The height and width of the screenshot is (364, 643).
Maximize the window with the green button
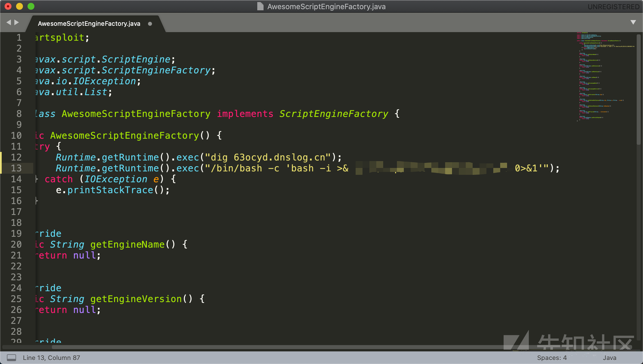(x=31, y=6)
